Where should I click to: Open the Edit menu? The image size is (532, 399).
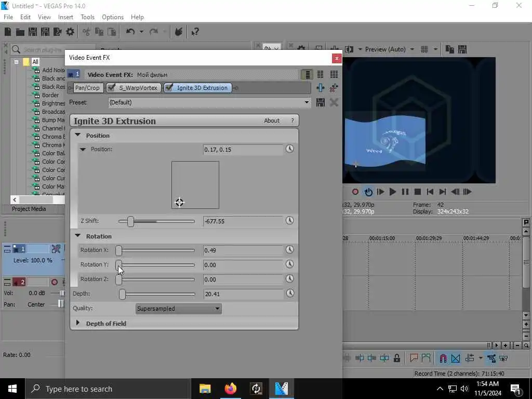[x=25, y=17]
